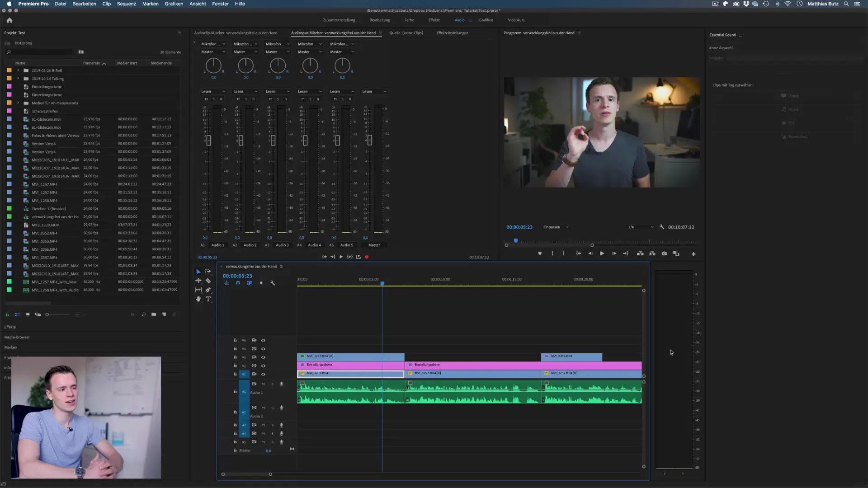868x488 pixels.
Task: Switch to the Farbe workspace
Action: click(x=409, y=20)
